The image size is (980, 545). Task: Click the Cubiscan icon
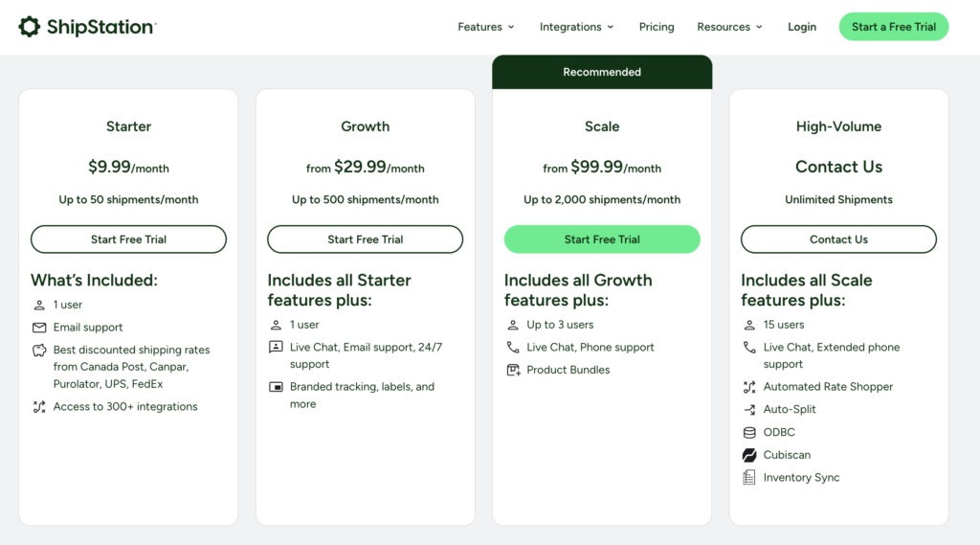click(x=749, y=455)
